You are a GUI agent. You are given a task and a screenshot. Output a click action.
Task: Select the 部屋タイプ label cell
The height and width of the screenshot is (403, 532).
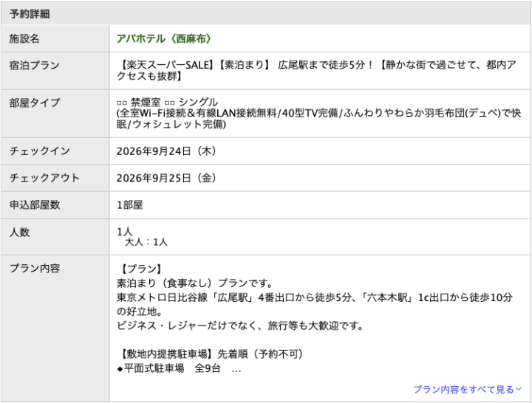[55, 114]
